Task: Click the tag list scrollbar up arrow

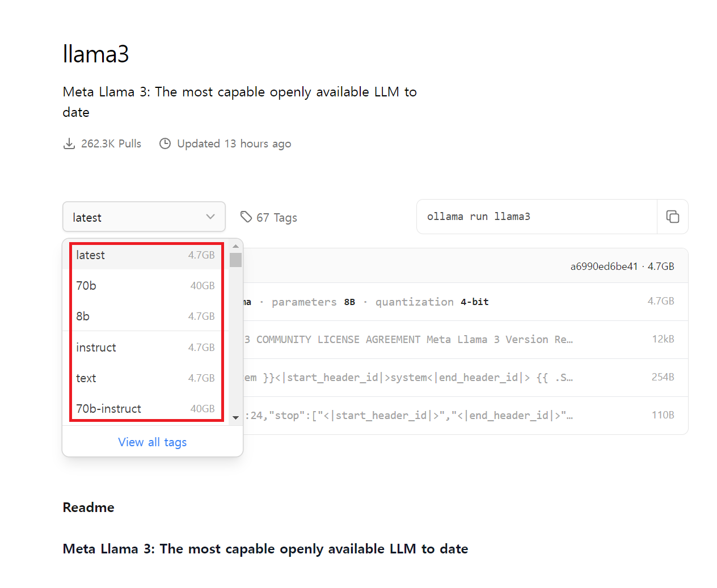Action: click(x=235, y=247)
